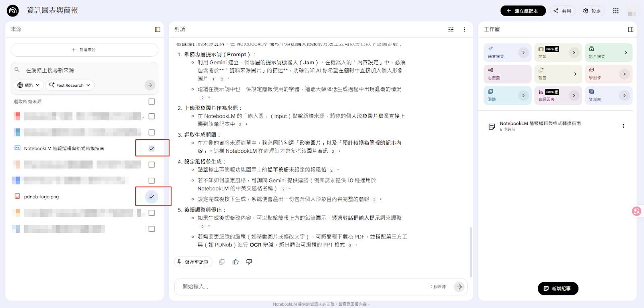
Task: Generate a 語音摘要 audio overview
Action: click(x=507, y=52)
